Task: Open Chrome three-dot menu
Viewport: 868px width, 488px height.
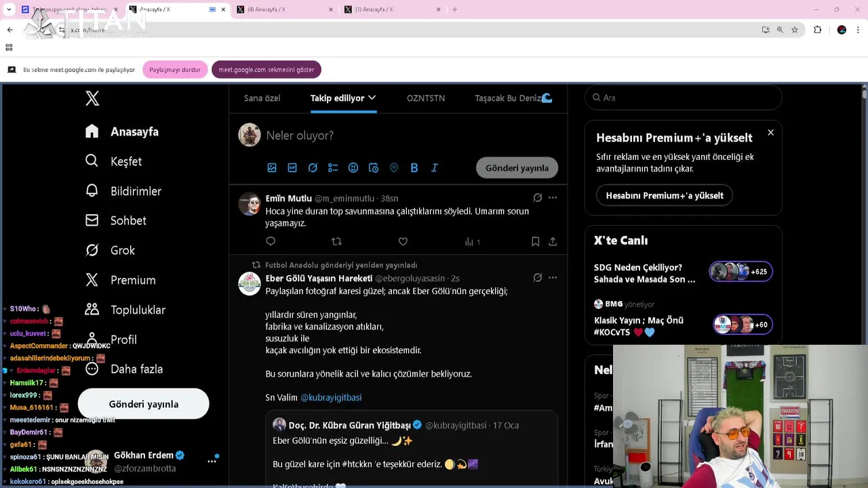Action: pyautogui.click(x=859, y=30)
